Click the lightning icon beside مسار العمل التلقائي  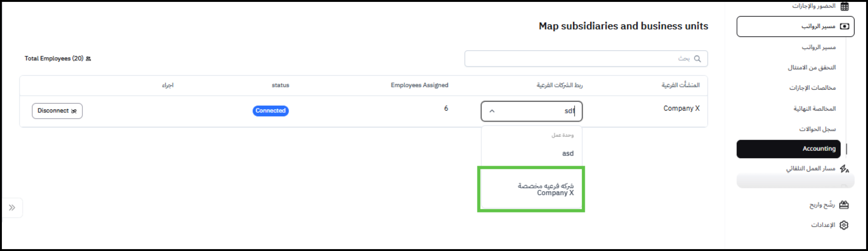[844, 169]
